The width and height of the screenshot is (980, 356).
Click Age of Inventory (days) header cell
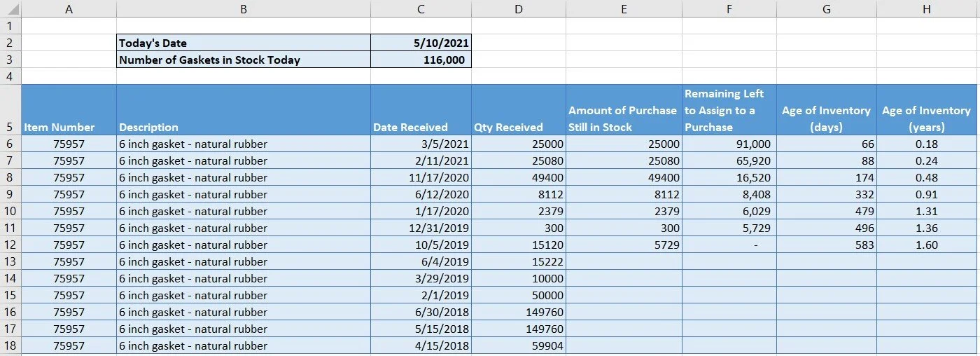(827, 110)
